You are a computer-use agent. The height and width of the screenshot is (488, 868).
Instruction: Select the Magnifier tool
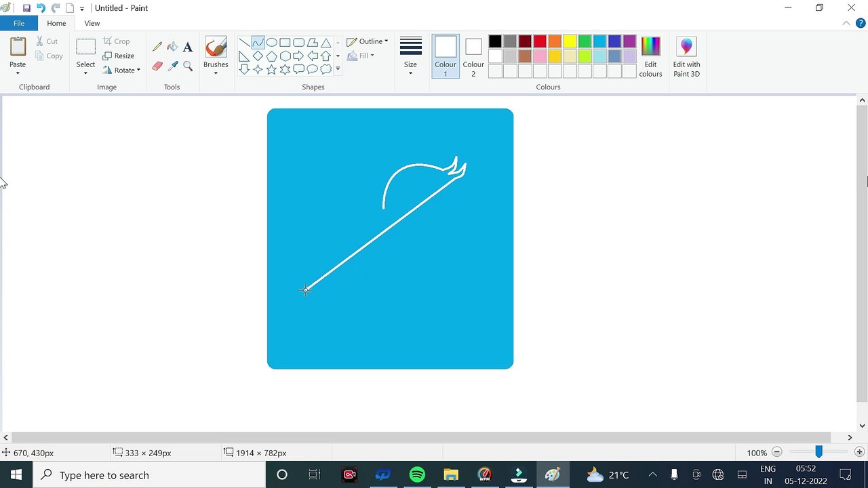[x=188, y=66]
